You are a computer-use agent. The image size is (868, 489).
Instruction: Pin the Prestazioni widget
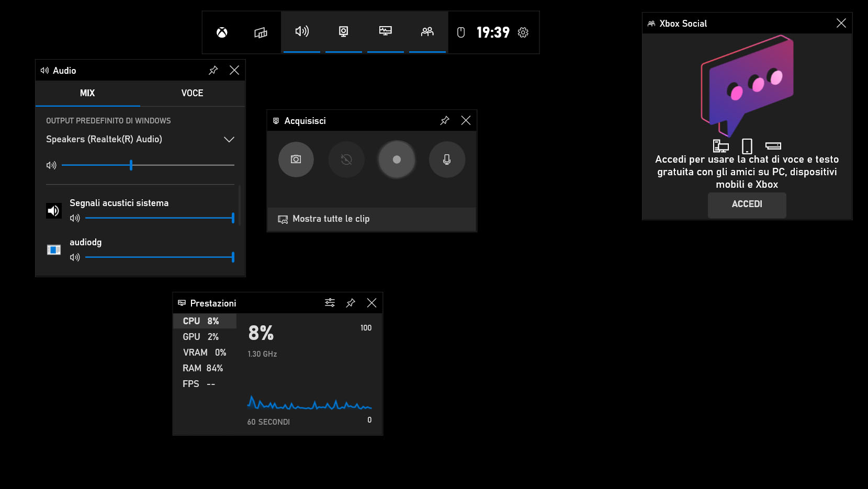click(x=351, y=303)
